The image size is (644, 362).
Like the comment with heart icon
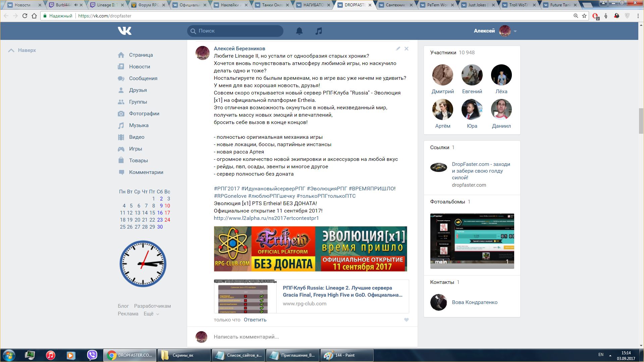tap(407, 320)
